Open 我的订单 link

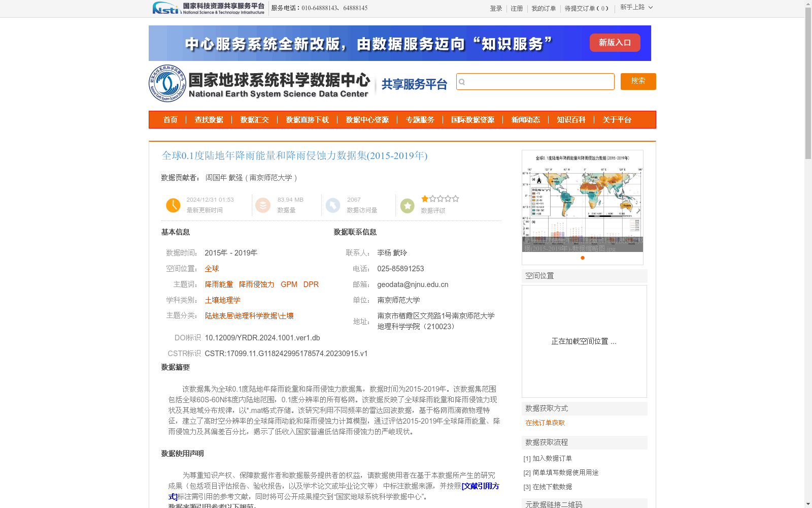pos(544,9)
